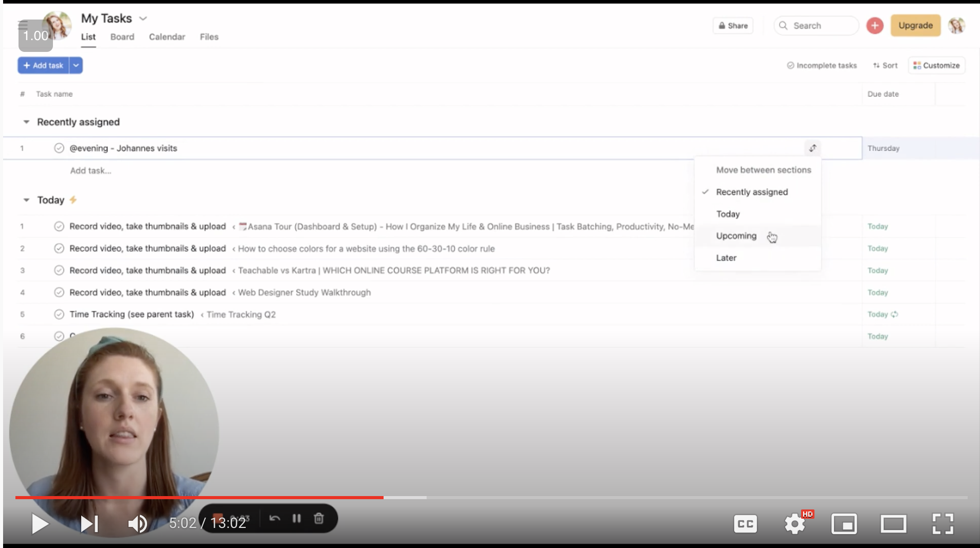Click the Today due date of Time Tracking task
Image resolution: width=980 pixels, height=548 pixels.
[877, 314]
